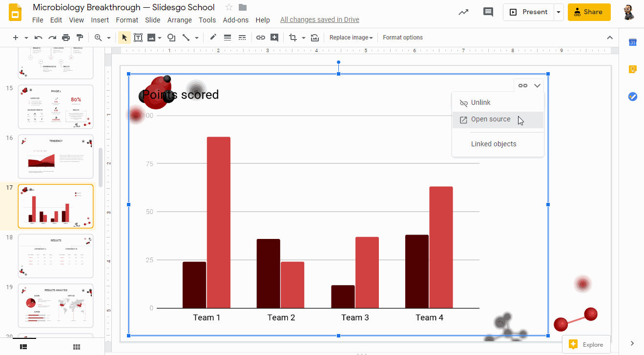Open the user account avatar
Viewport: 644px width, 355px height.
click(x=629, y=12)
